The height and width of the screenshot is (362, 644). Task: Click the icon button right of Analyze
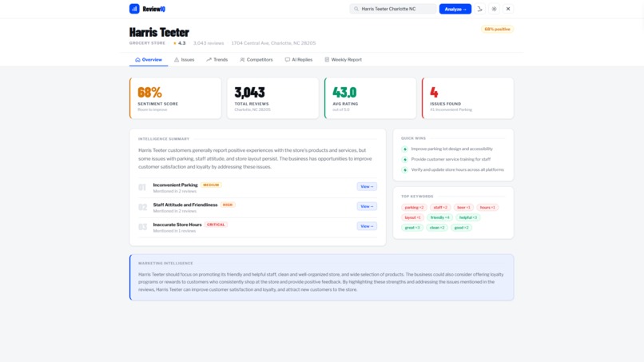479,9
